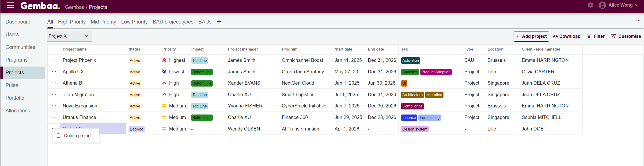Open row actions for Project Phoenix
The image size is (644, 166).
[54, 60]
